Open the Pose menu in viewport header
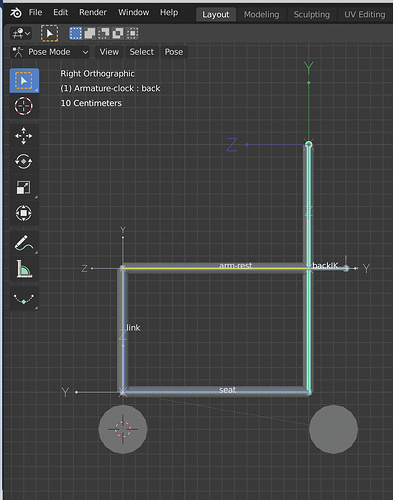Image resolution: width=393 pixels, height=500 pixels. coord(174,52)
